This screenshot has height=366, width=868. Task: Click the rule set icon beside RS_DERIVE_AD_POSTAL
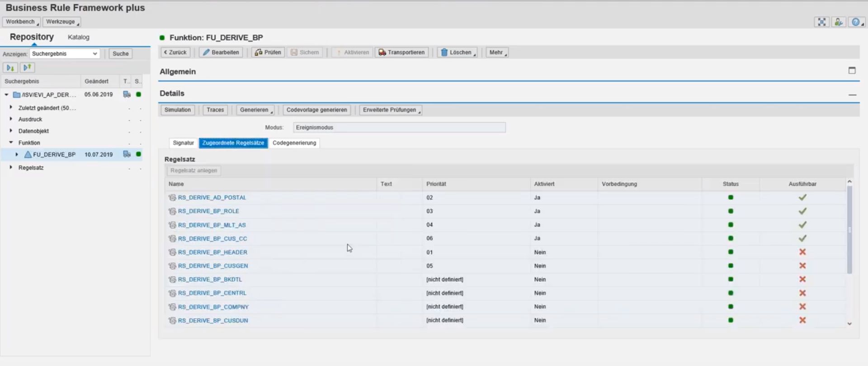pyautogui.click(x=172, y=198)
